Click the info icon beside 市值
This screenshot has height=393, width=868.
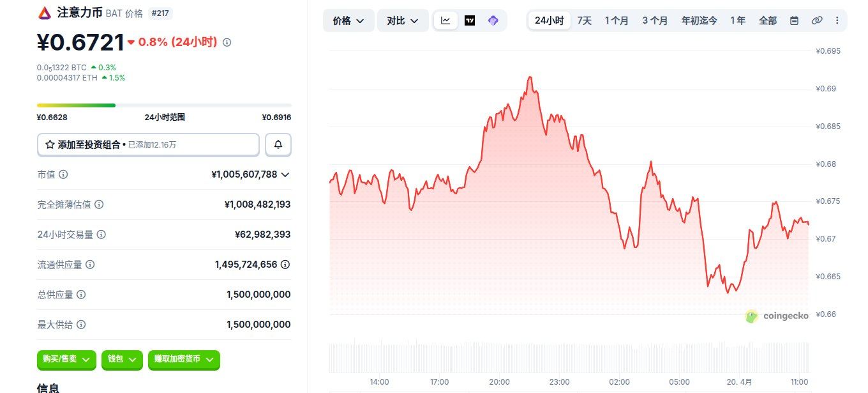63,174
